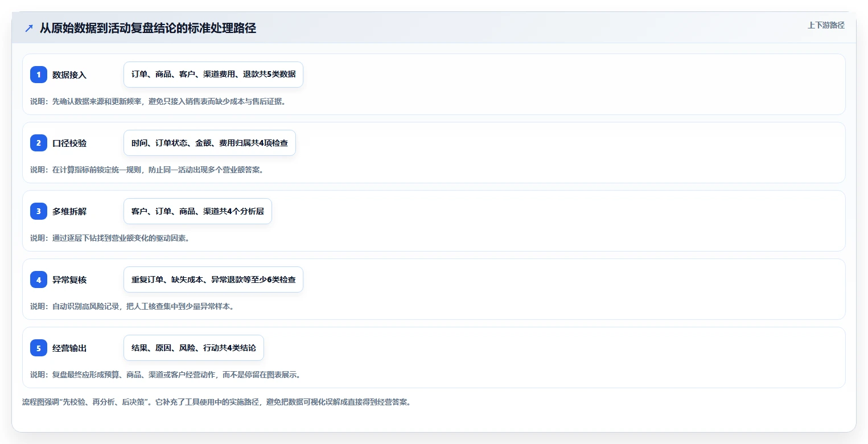Image resolution: width=868 pixels, height=444 pixels.
Task: Select the 数据接入 step label
Action: click(x=69, y=75)
